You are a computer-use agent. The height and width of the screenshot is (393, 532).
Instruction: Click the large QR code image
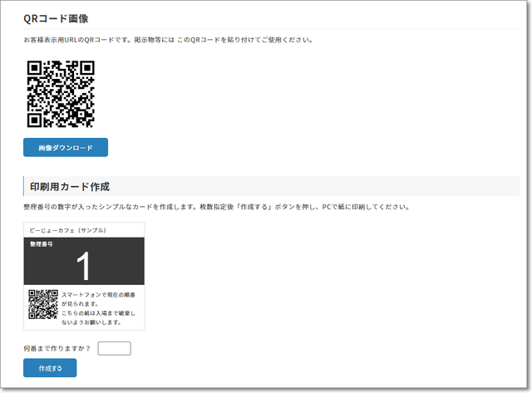click(61, 93)
